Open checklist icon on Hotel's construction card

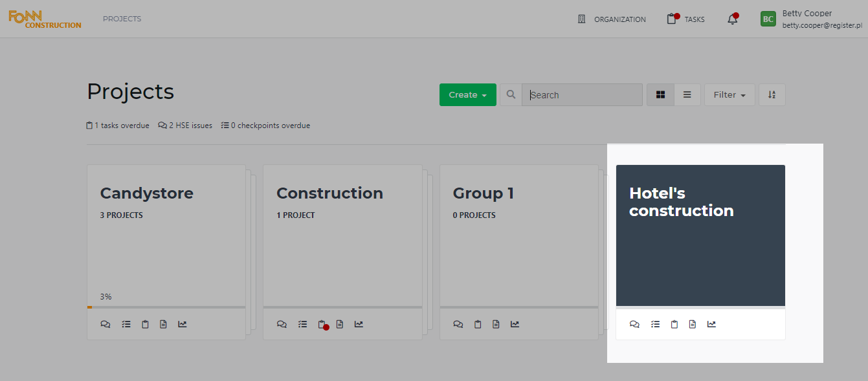(x=655, y=324)
